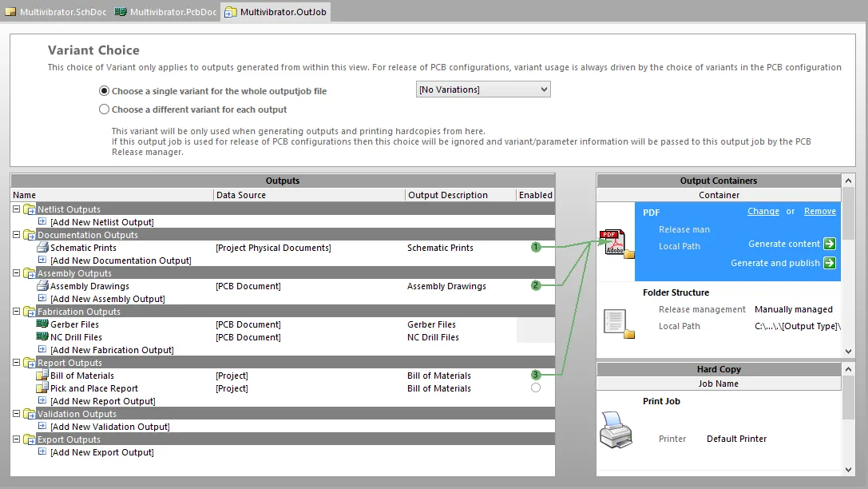
Task: Click the Report Outputs folder icon
Action: coord(30,363)
